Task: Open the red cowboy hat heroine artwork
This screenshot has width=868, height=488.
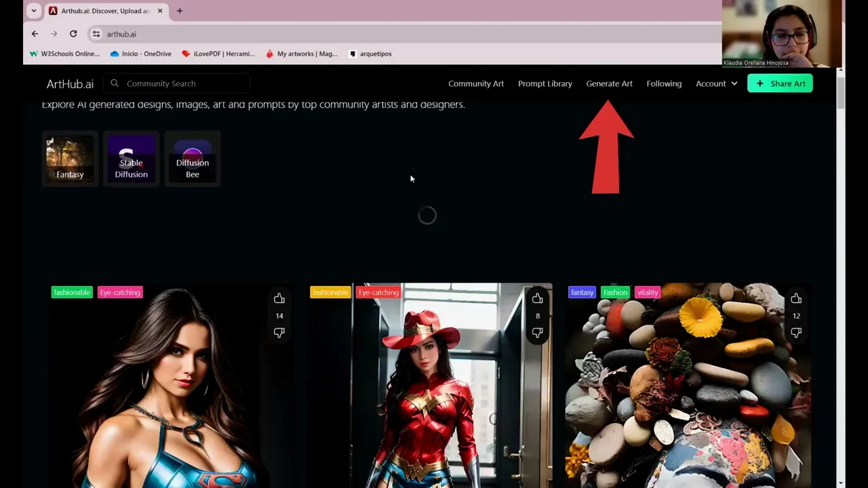Action: point(429,386)
